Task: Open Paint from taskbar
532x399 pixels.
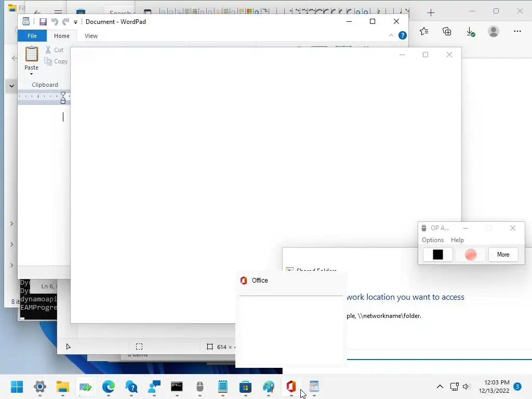Action: (269, 387)
